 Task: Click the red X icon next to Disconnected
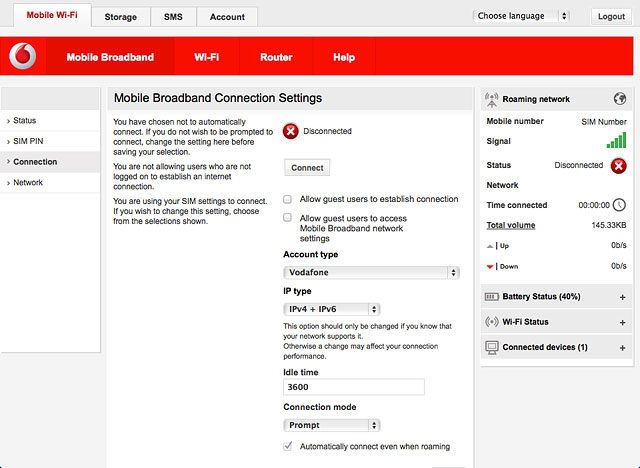(291, 131)
